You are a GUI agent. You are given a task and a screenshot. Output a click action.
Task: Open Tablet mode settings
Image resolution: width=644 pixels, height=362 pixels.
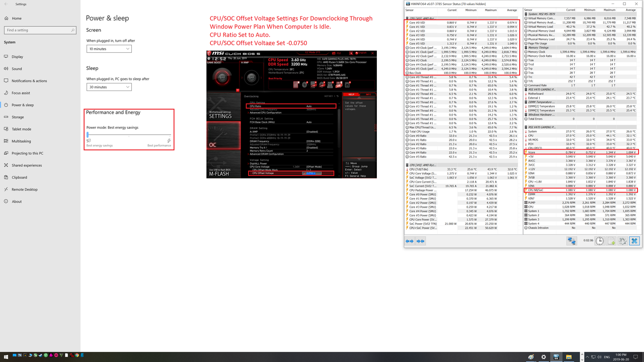coord(21,129)
